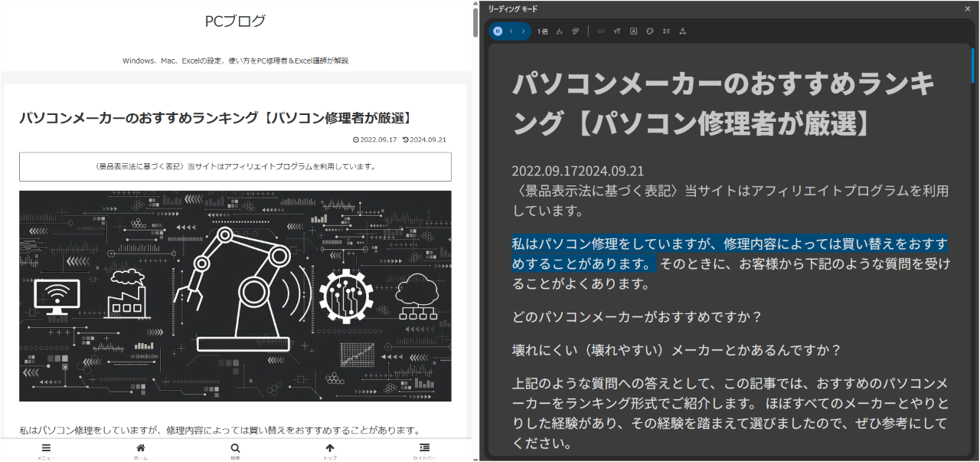Open the grammar tools icon
Screen dimensions: 980x462
point(634,31)
